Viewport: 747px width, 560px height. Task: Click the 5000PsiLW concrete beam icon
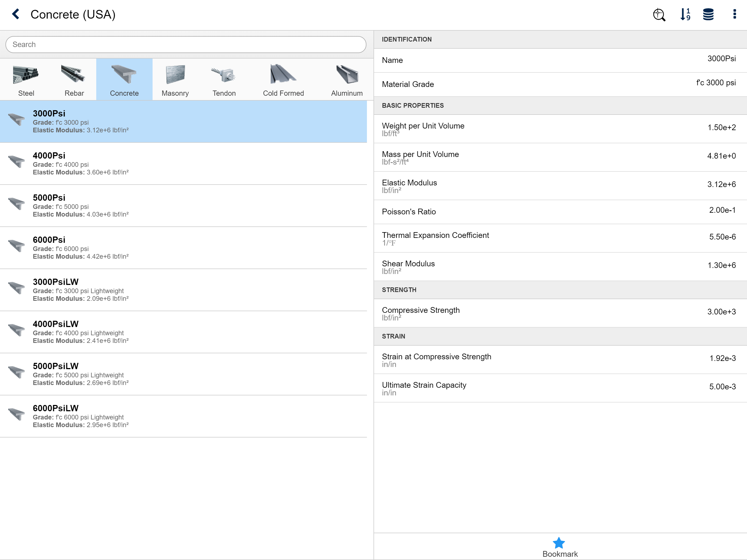pyautogui.click(x=16, y=372)
